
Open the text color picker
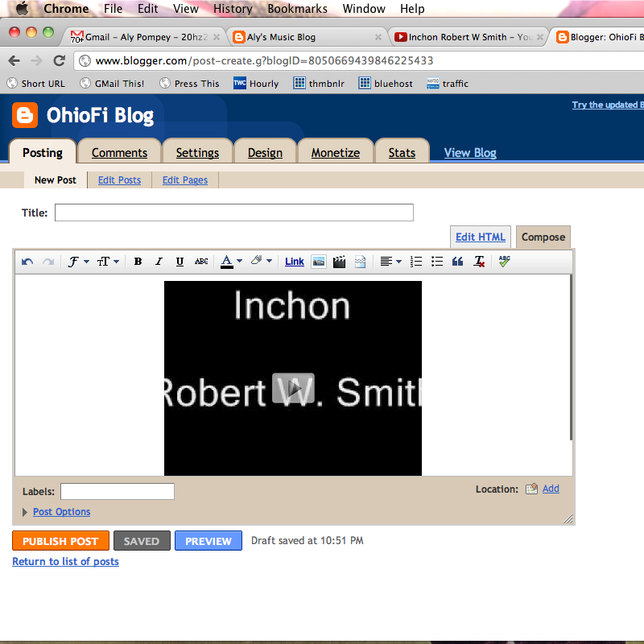231,262
